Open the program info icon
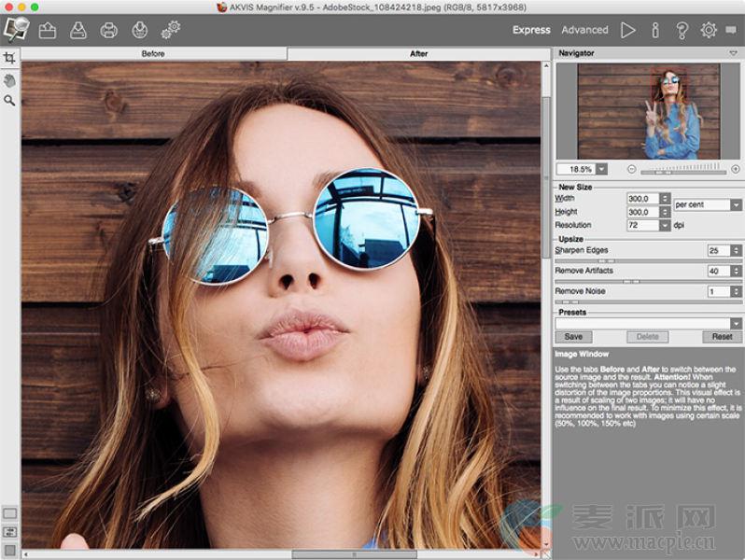This screenshot has width=745, height=560. [655, 30]
